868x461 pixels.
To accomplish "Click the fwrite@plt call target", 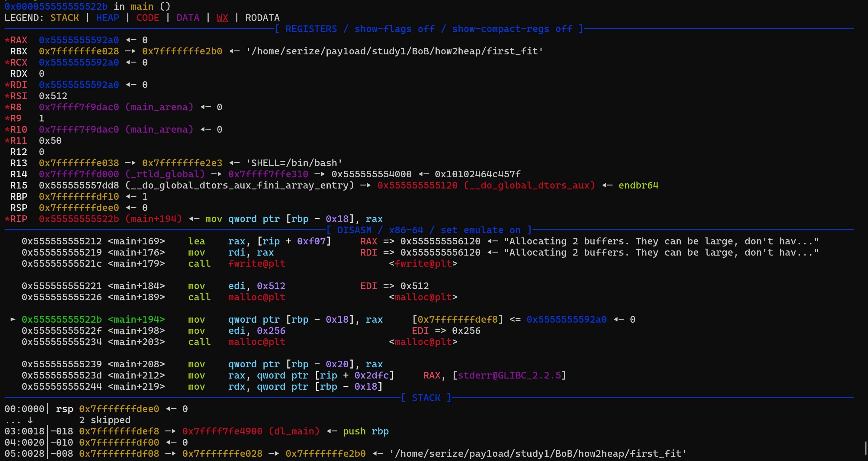I will tap(256, 263).
